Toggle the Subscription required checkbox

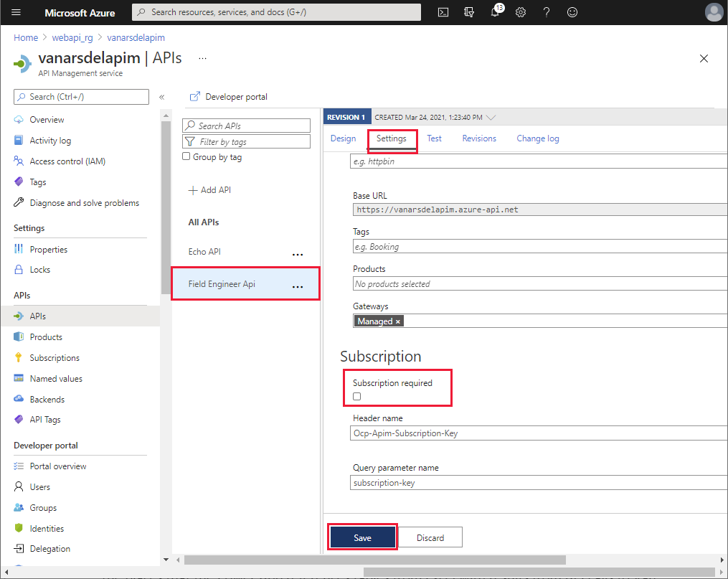(356, 397)
